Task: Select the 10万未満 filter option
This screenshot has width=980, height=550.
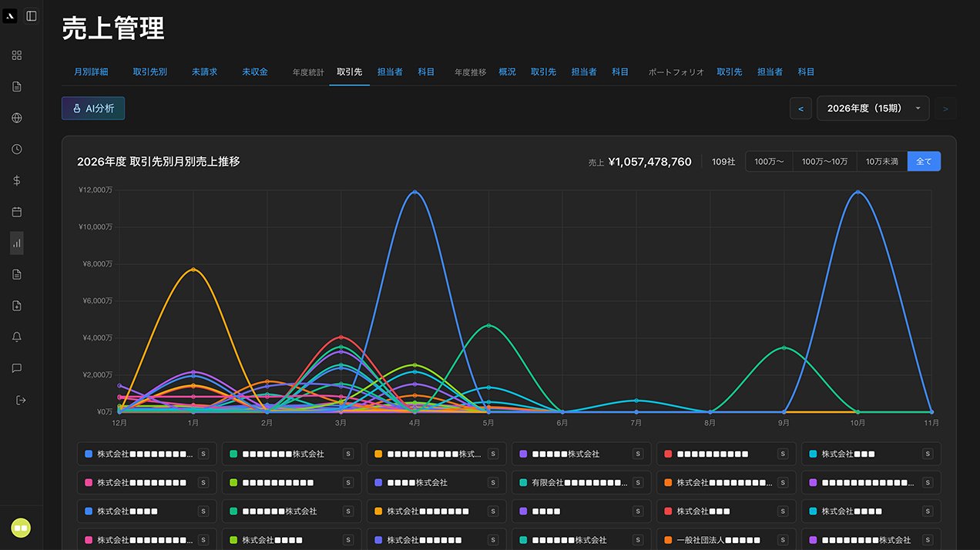Action: pyautogui.click(x=881, y=162)
